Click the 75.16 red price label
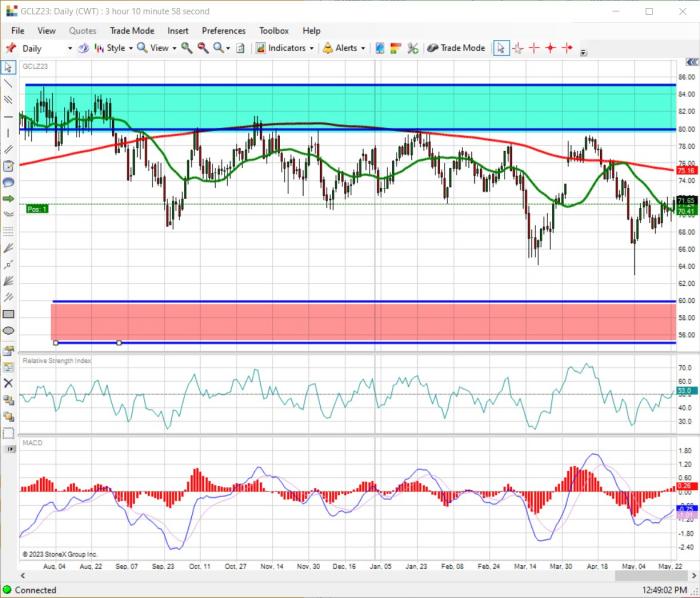This screenshot has height=598, width=700. pyautogui.click(x=686, y=170)
